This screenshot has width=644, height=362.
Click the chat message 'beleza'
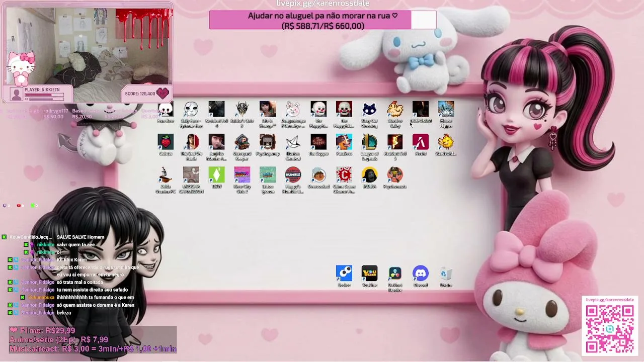(x=64, y=313)
